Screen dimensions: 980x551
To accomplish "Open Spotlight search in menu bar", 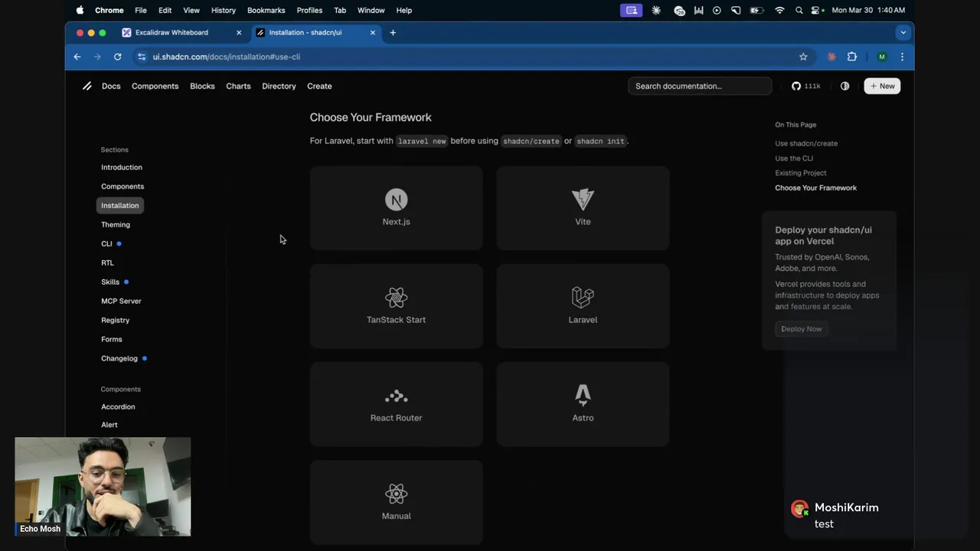I will click(799, 10).
